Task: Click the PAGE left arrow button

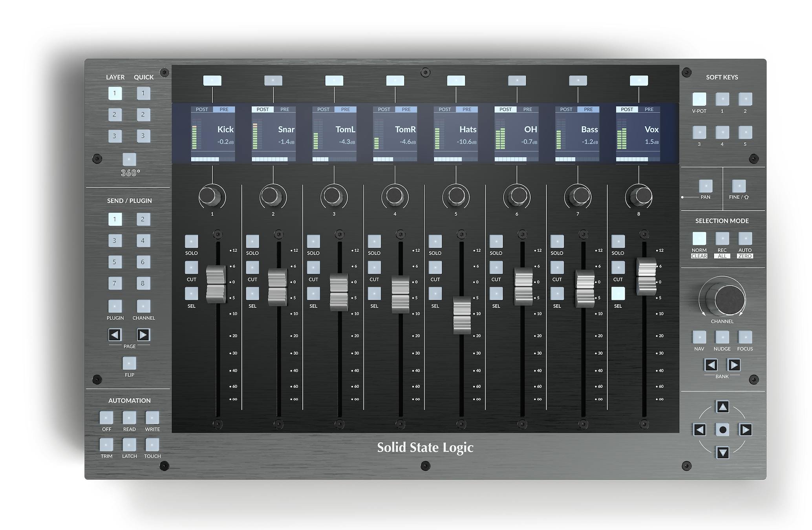Action: (x=115, y=335)
